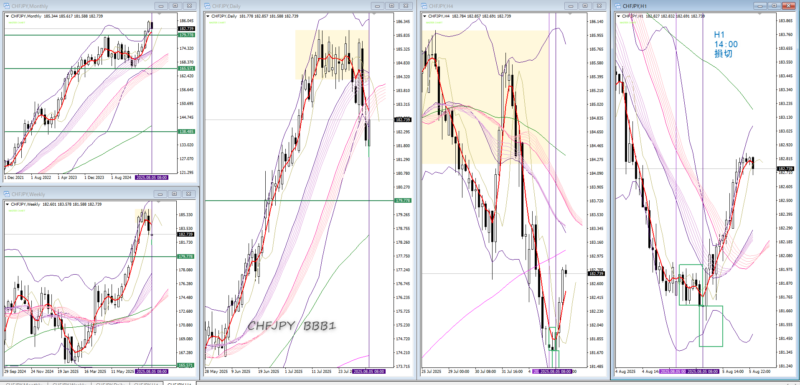Click the '25 Jul 2025' date on H4 axis
Image resolution: width=800 pixels, height=385 pixels.
click(x=432, y=371)
